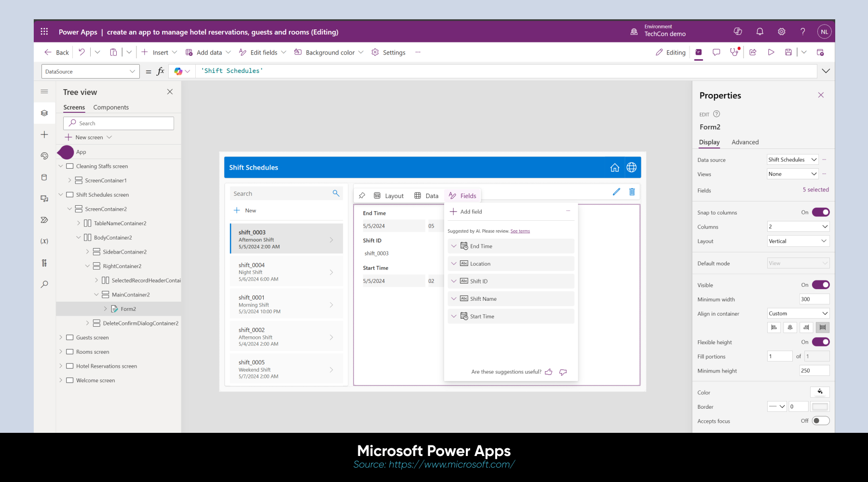Click the thumbs down suggestion icon

click(x=563, y=372)
